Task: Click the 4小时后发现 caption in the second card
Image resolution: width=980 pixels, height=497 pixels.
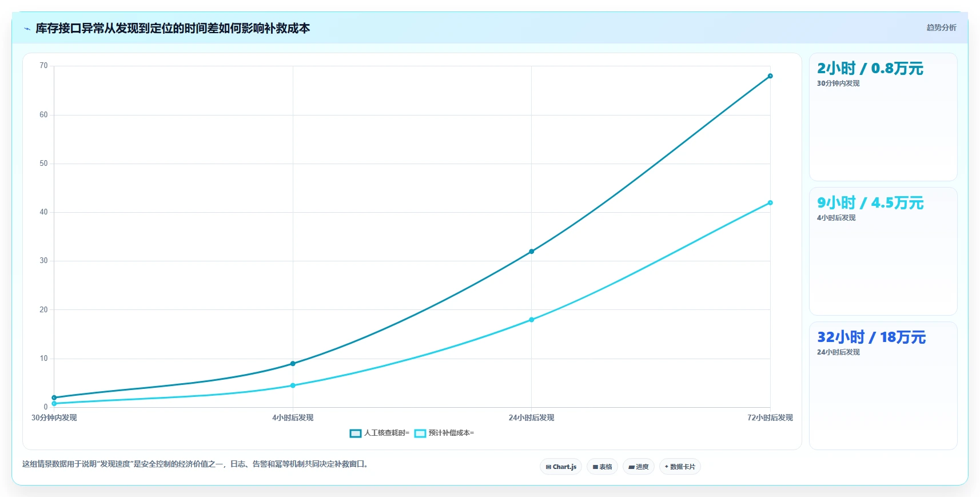Action: [x=836, y=218]
